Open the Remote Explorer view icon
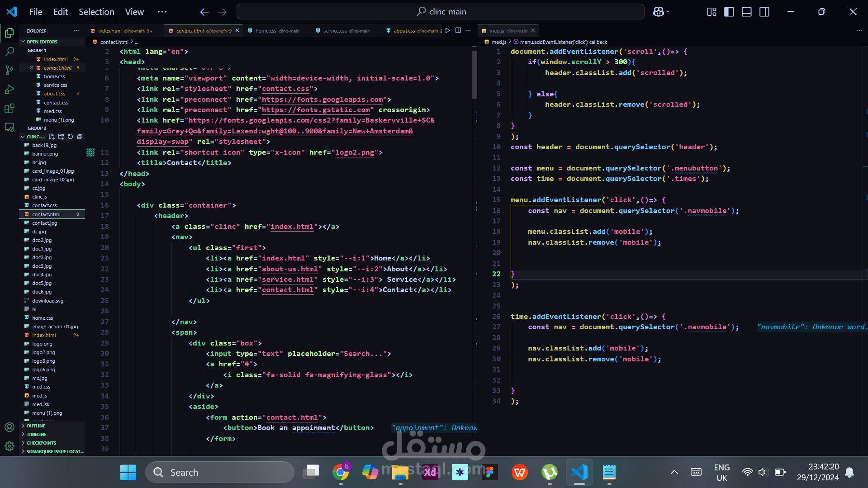Screen dimensions: 868x488 point(9,128)
